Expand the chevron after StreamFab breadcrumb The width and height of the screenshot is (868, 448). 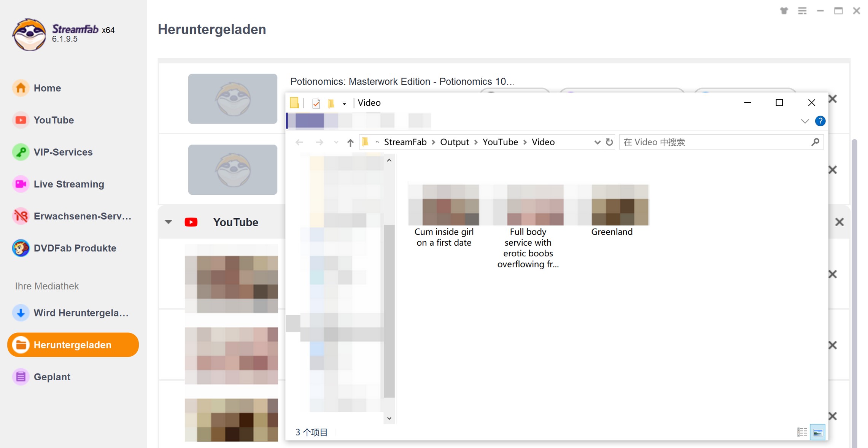pos(433,142)
